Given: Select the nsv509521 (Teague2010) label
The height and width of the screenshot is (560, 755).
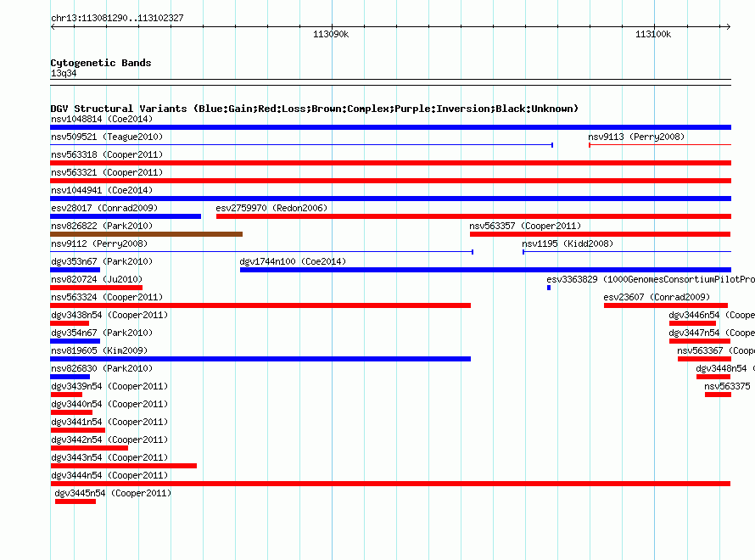Looking at the screenshot, I should click(x=107, y=137).
